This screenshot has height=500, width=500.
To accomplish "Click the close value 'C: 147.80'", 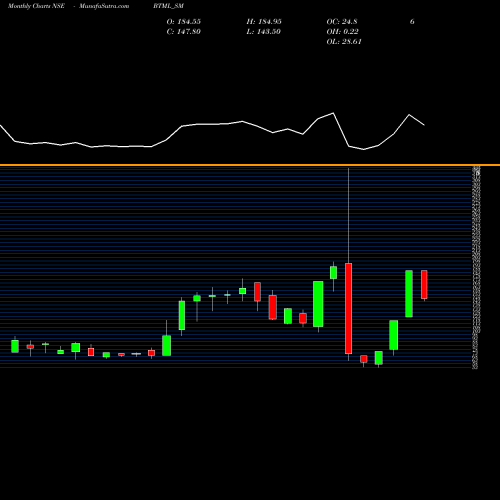I will pos(184,32).
